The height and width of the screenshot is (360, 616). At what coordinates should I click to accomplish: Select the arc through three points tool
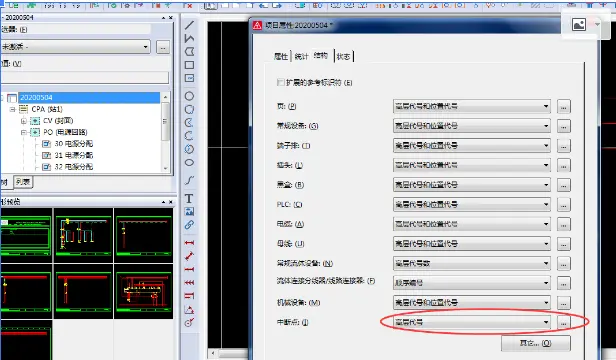point(189,136)
